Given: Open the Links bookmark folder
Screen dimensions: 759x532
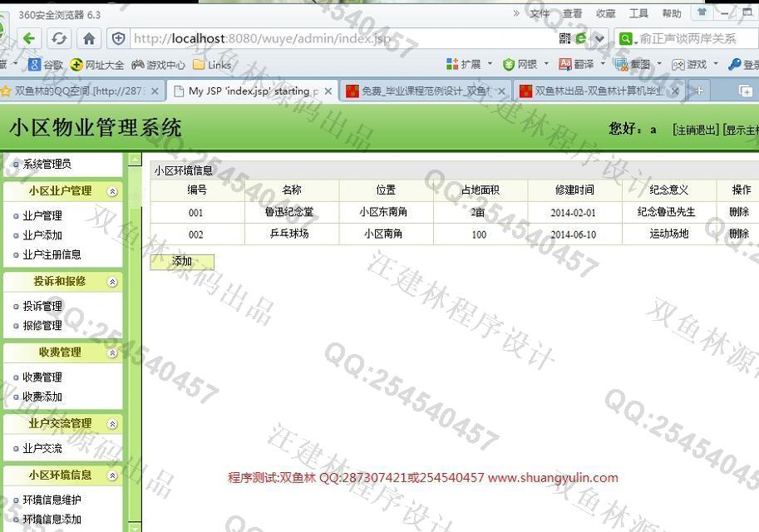Looking at the screenshot, I should tap(212, 64).
